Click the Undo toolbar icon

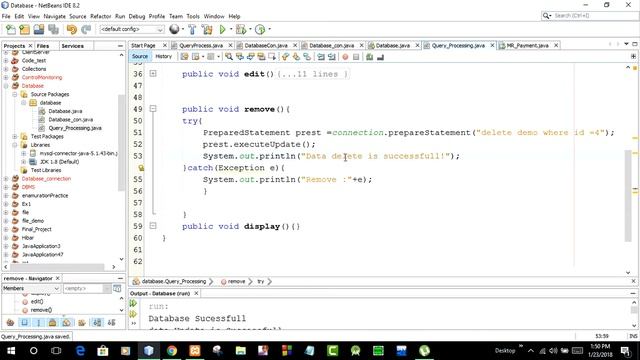(x=72, y=29)
